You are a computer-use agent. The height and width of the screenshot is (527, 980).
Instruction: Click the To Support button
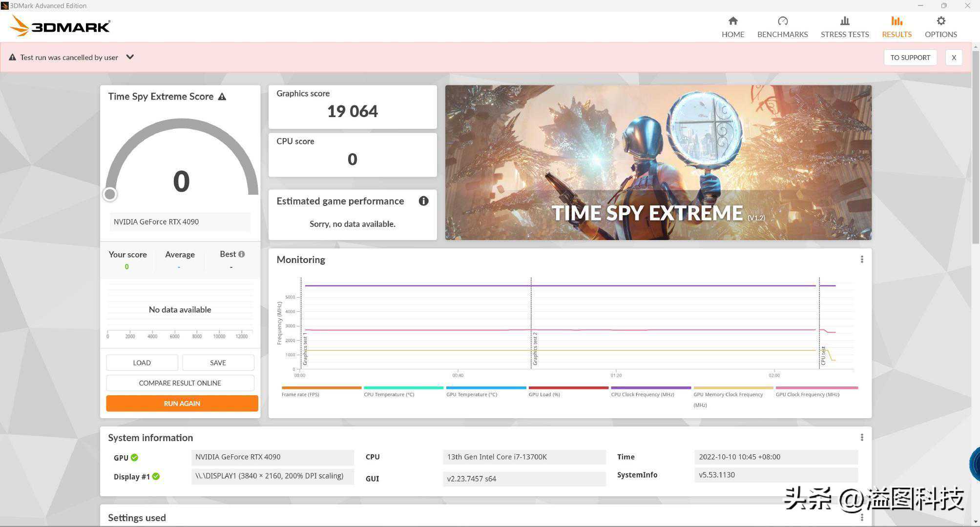click(x=910, y=58)
